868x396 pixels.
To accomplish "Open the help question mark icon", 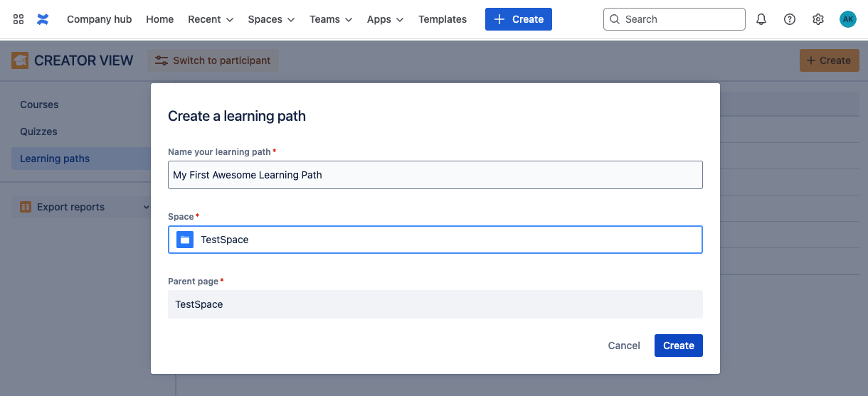I will [790, 19].
